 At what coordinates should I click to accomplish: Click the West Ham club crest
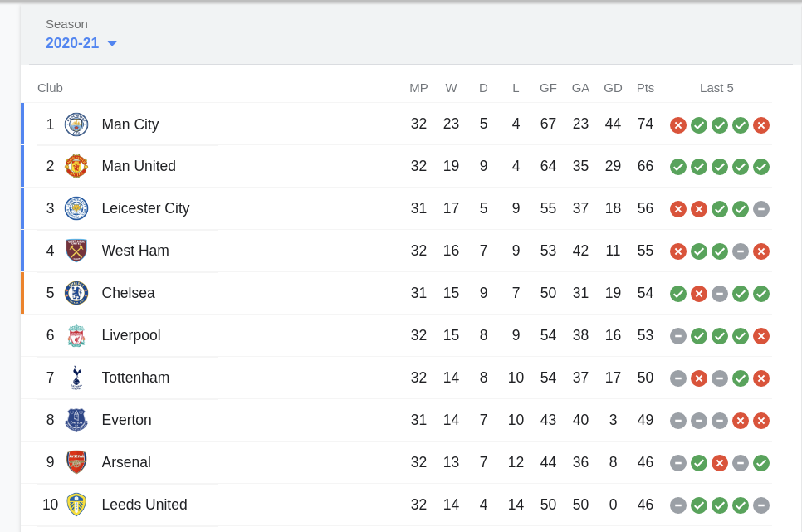[x=76, y=251]
